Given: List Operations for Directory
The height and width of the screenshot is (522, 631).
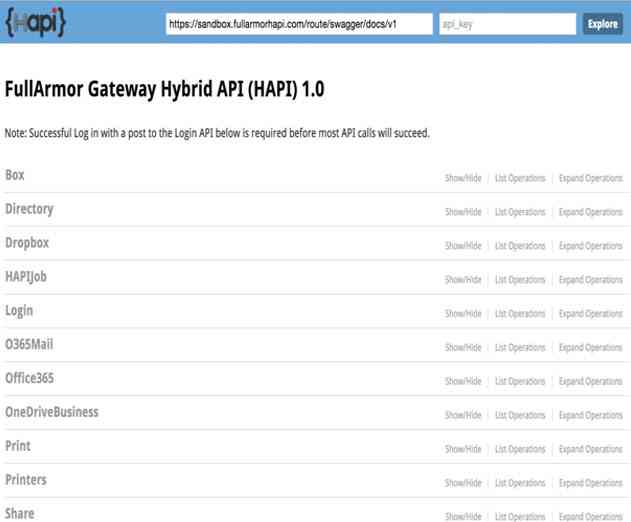Looking at the screenshot, I should (x=520, y=212).
